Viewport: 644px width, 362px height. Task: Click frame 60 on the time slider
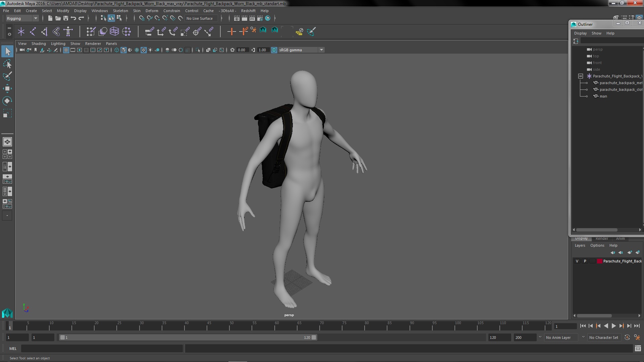click(x=277, y=326)
